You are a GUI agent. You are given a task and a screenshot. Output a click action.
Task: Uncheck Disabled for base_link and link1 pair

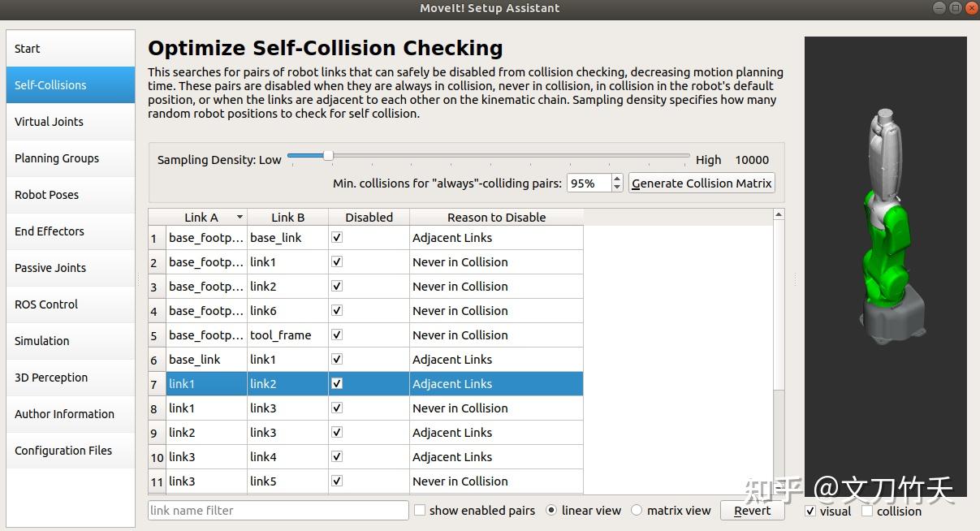pos(337,359)
